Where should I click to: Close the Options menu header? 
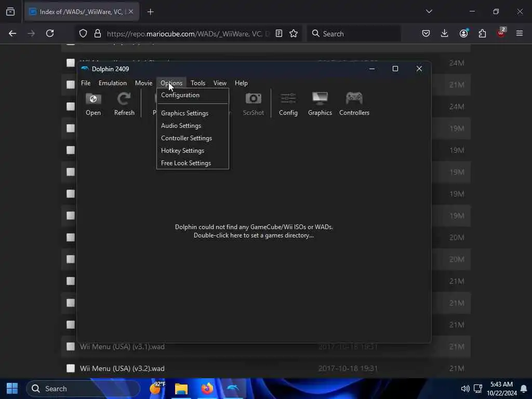coord(171,83)
